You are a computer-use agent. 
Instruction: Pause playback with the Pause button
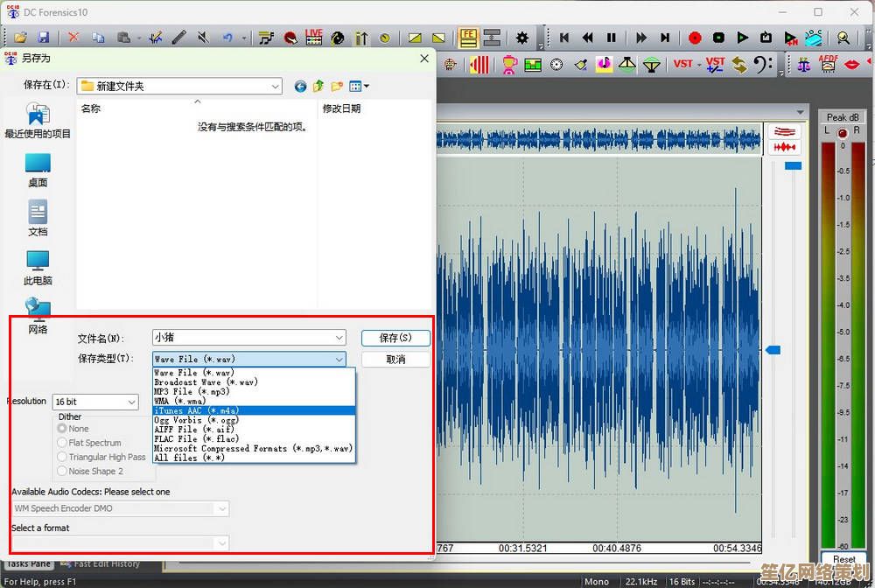[x=612, y=38]
